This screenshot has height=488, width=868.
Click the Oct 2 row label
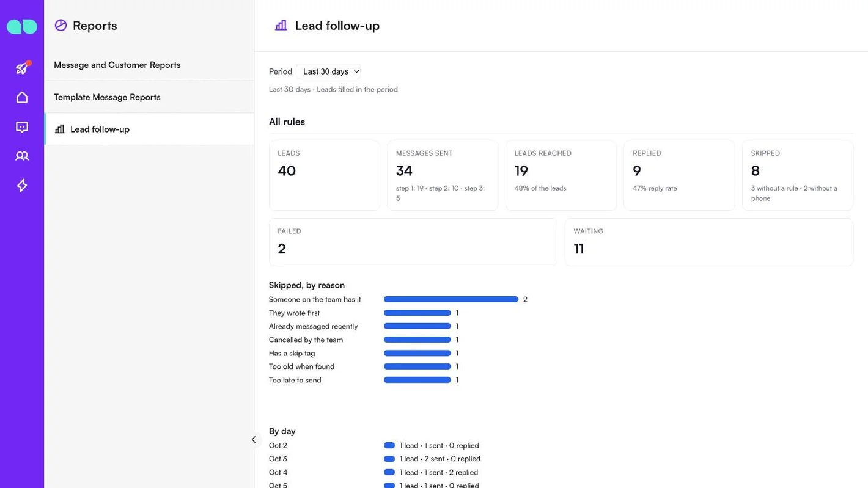278,445
